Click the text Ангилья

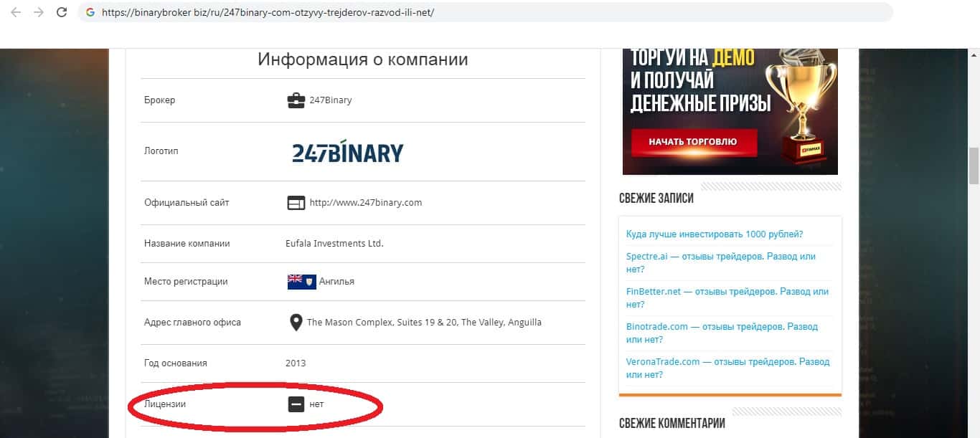[x=336, y=282]
